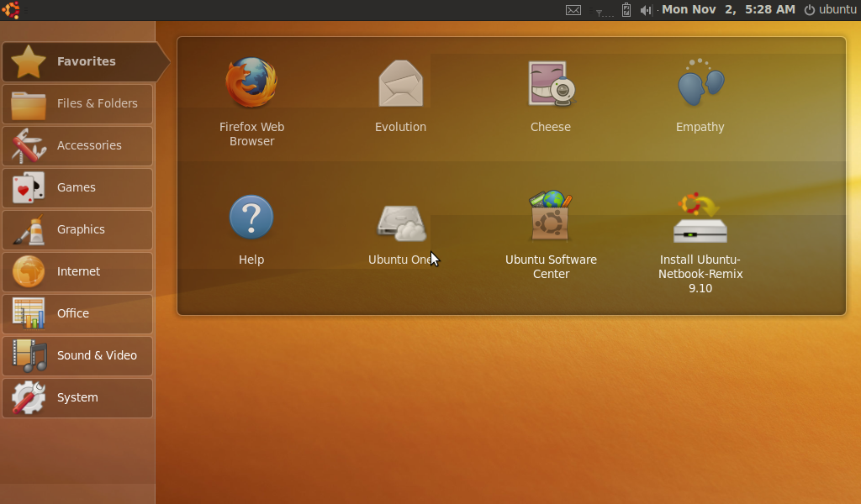Image resolution: width=861 pixels, height=504 pixels.
Task: Open the ubuntu user session menu
Action: click(x=830, y=9)
